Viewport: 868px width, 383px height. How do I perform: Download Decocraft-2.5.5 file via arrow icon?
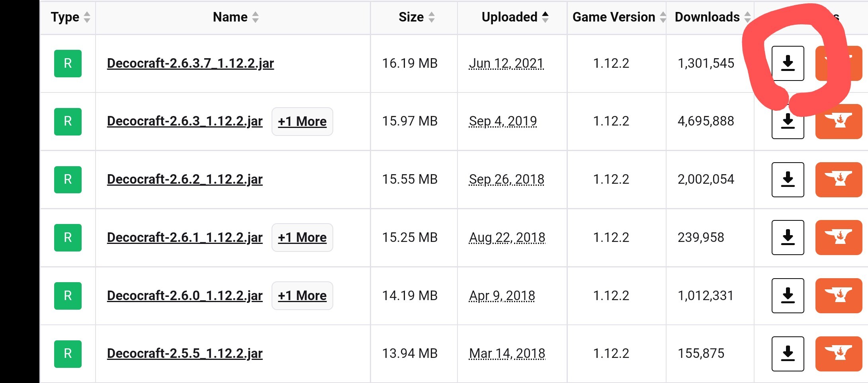(788, 354)
